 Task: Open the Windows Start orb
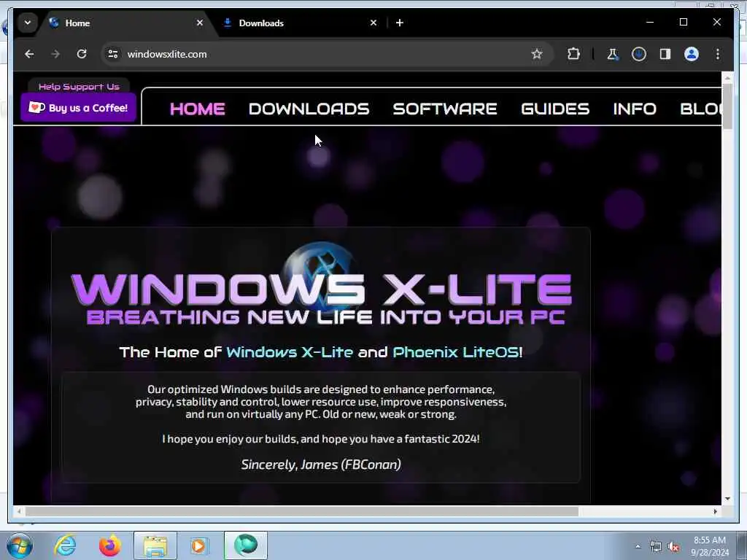(19, 545)
